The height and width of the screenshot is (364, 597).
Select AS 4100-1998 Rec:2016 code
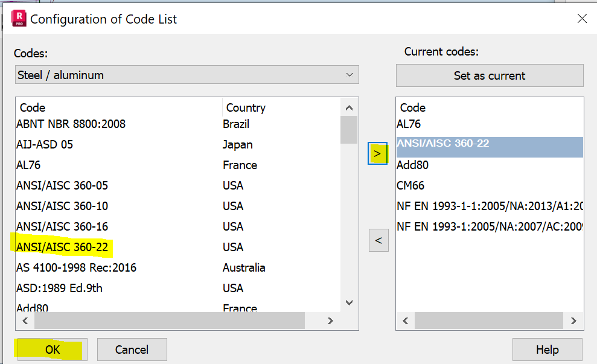click(x=77, y=267)
